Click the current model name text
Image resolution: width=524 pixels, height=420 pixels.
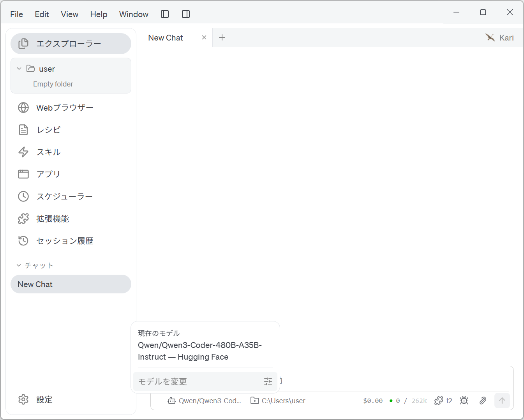(x=200, y=351)
